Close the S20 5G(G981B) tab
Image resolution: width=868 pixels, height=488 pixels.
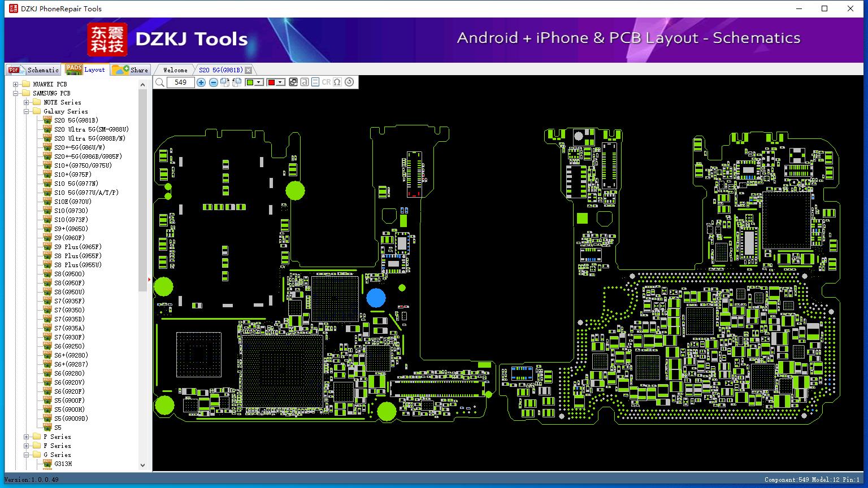[x=248, y=70]
